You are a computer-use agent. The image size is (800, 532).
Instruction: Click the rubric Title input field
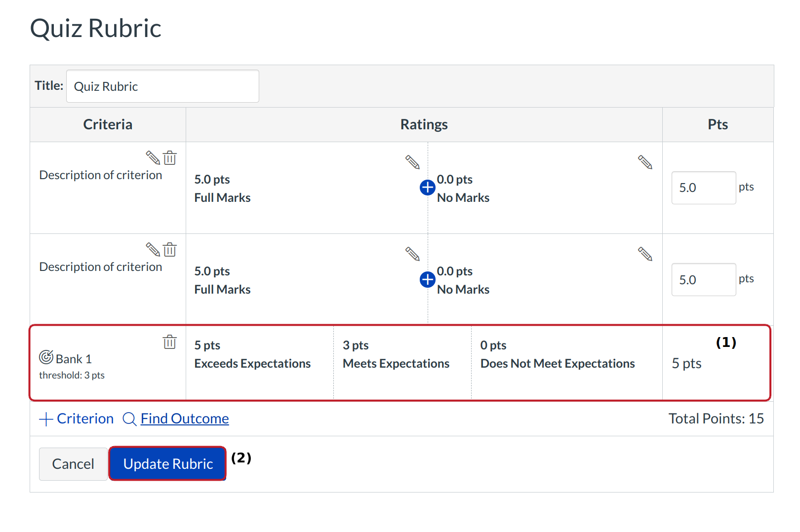click(x=162, y=86)
